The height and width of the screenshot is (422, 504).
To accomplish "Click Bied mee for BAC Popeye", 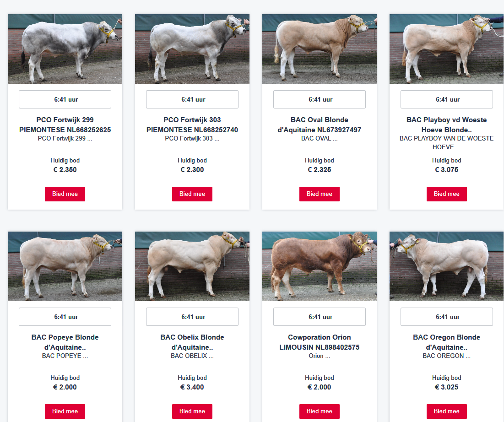I will click(x=65, y=411).
